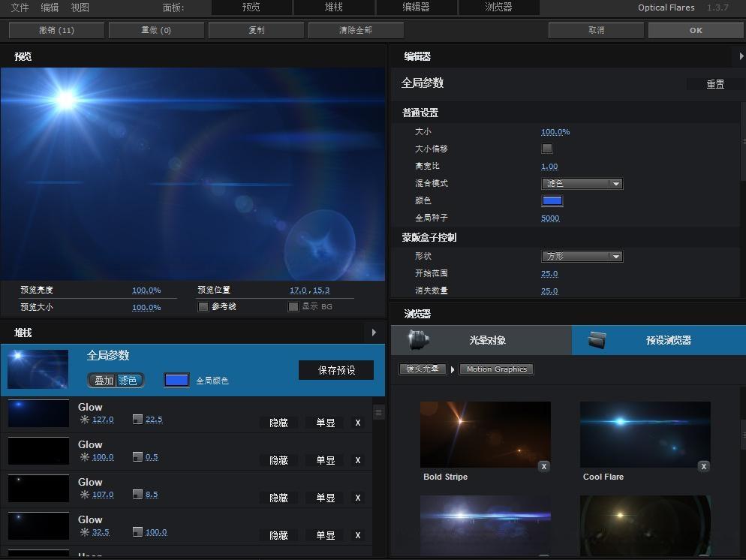Enable the 参考线 checkbox under the preview
This screenshot has width=746, height=560.
click(203, 306)
